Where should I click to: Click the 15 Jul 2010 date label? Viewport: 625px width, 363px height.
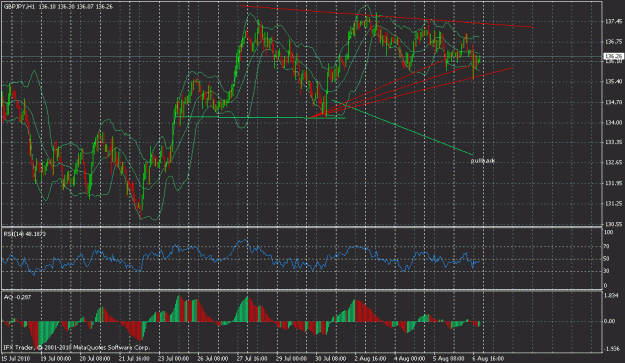coord(16,358)
